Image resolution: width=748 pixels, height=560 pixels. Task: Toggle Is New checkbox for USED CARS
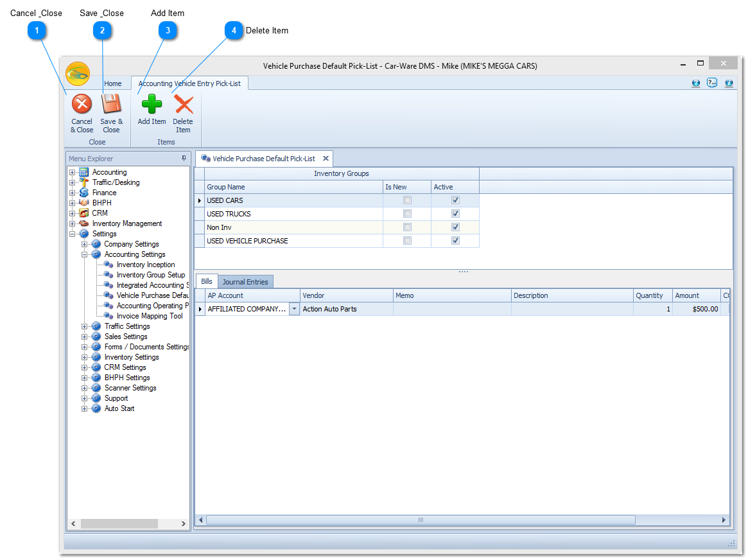pos(408,200)
